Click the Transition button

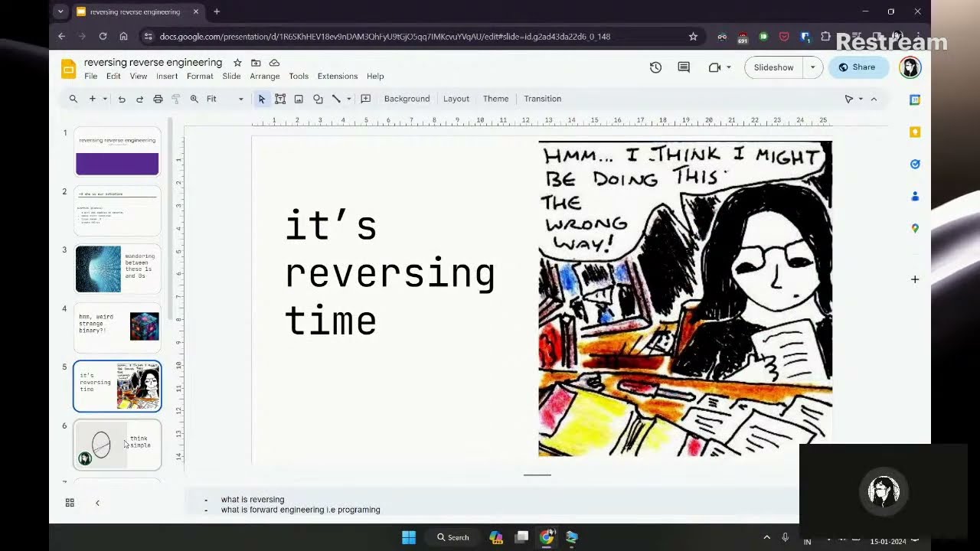(543, 99)
